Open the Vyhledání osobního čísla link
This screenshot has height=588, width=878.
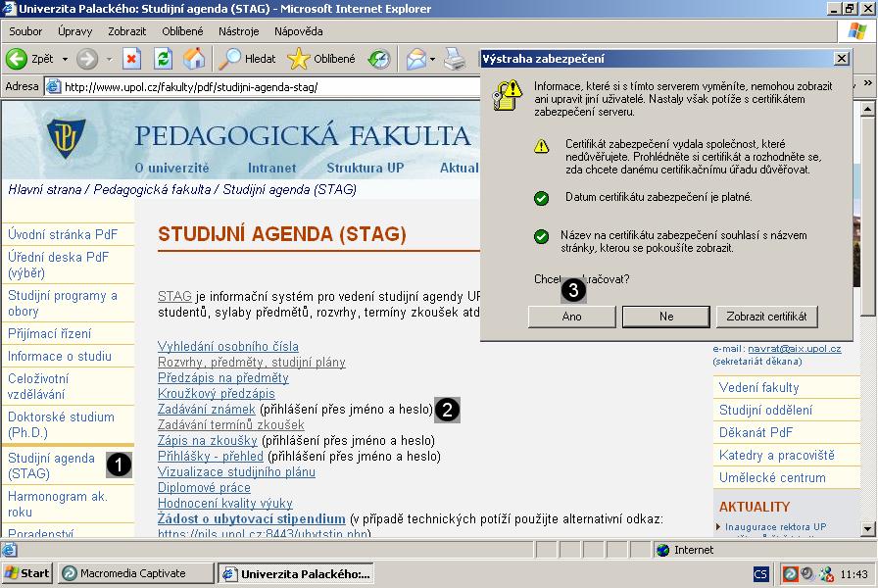pyautogui.click(x=228, y=347)
